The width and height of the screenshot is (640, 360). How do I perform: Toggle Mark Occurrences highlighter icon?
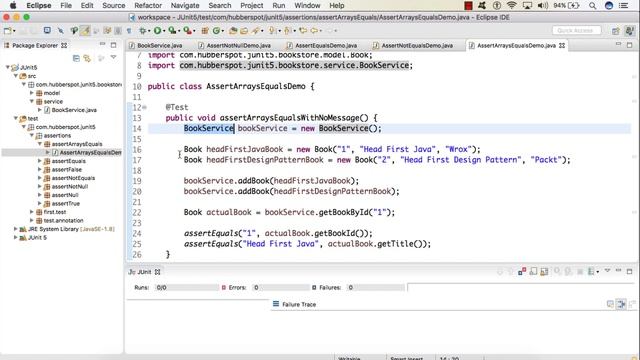(85, 31)
